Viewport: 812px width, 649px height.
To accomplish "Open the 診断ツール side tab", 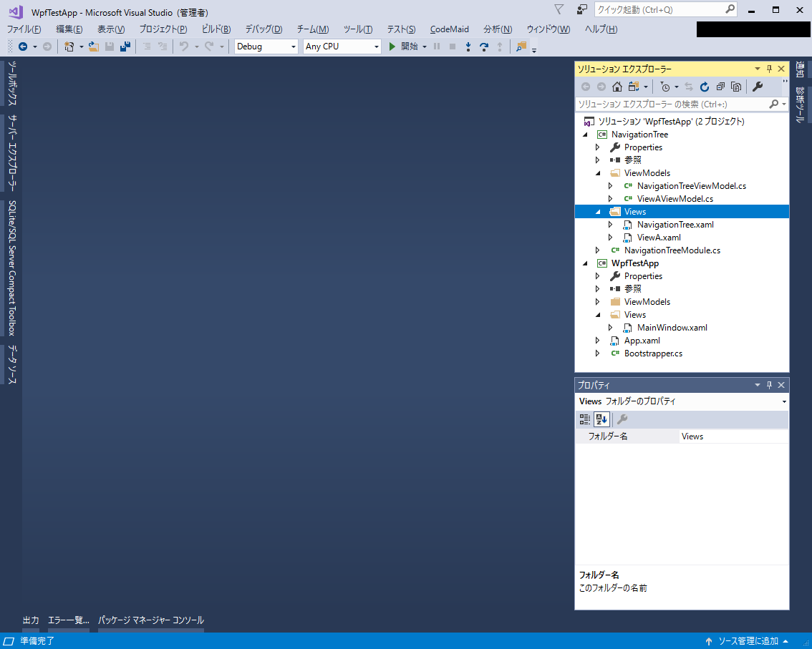I will point(800,105).
